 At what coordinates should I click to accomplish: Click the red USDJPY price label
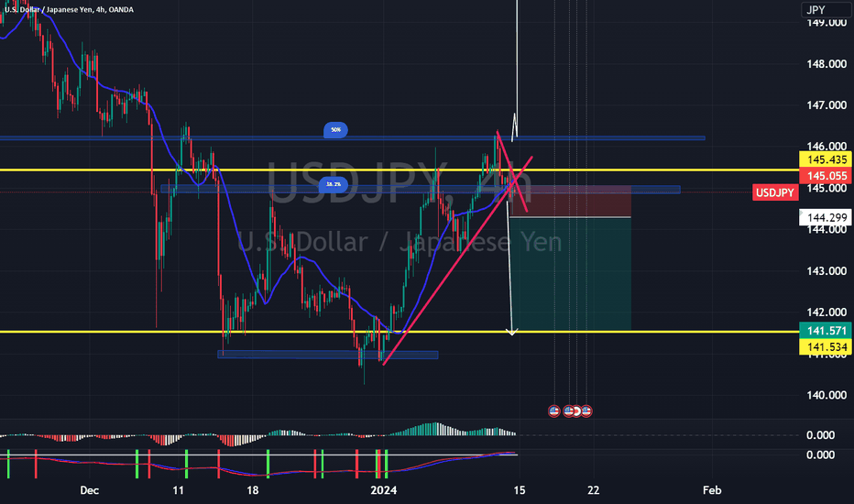pos(775,192)
